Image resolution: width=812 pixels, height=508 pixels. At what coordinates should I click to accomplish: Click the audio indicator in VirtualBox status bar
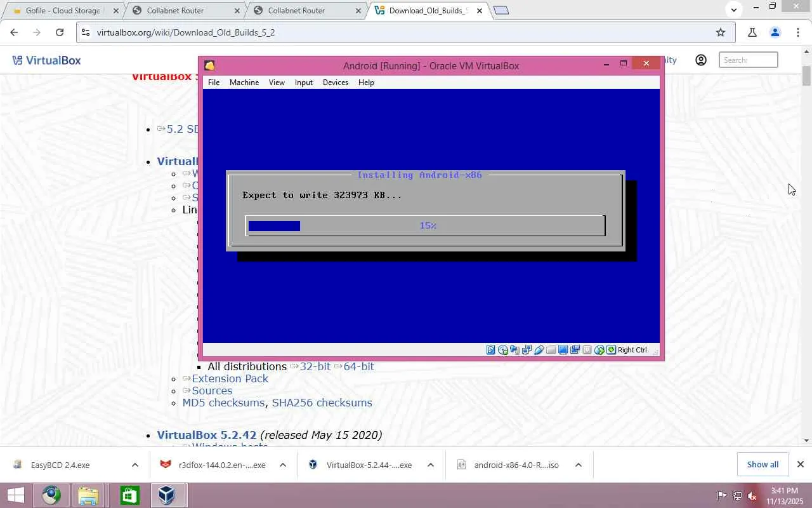pyautogui.click(x=515, y=350)
